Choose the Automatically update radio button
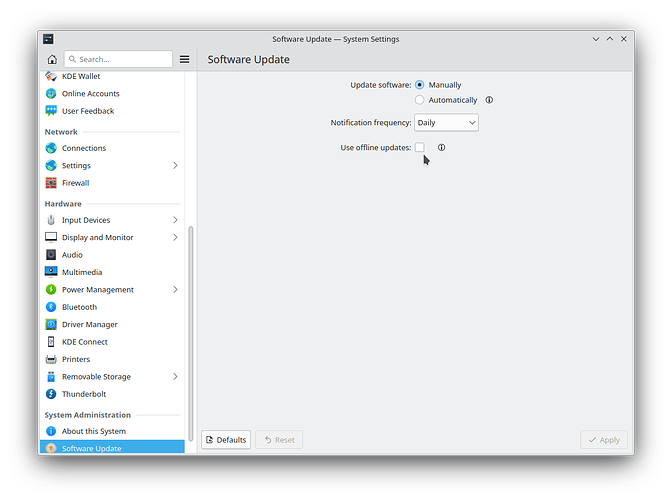Image resolution: width=671 pixels, height=500 pixels. [x=420, y=100]
